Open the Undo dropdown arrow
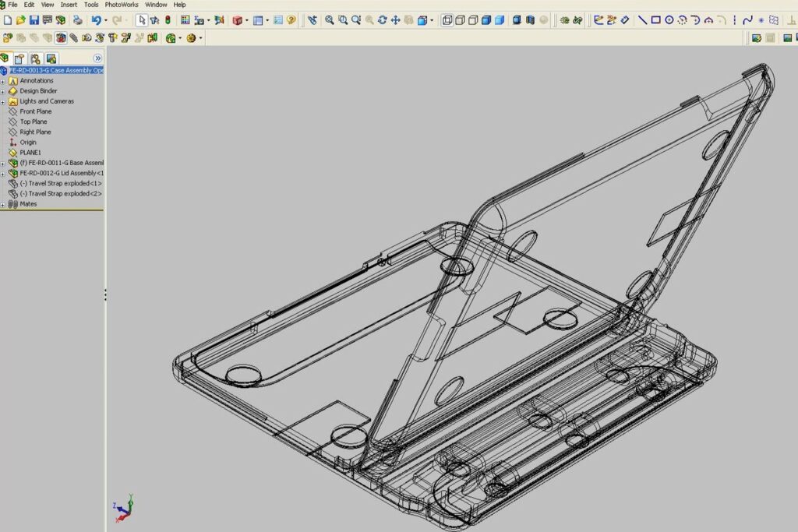This screenshot has height=532, width=798. coord(105,19)
